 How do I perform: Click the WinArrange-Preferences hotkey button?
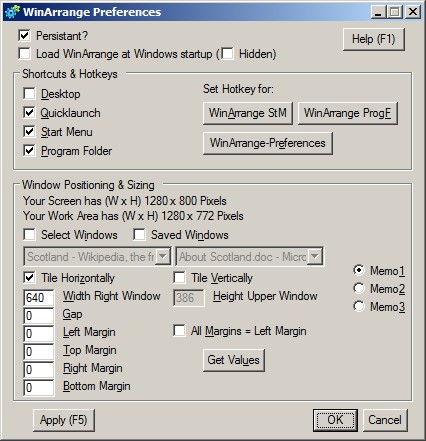[268, 143]
